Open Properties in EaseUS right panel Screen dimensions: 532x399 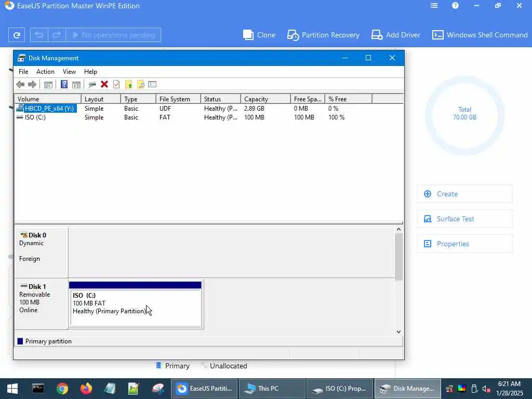coord(464,244)
